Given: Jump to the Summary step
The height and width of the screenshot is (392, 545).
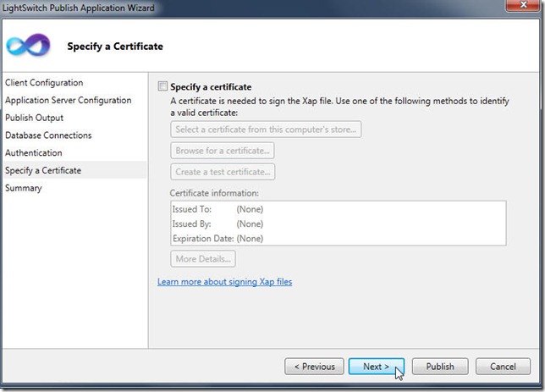Looking at the screenshot, I should point(24,188).
